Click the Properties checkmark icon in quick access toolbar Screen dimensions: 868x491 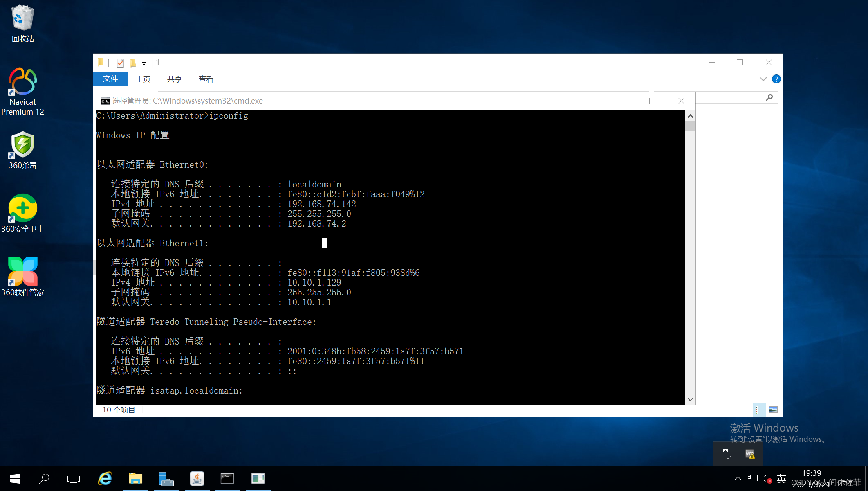point(120,63)
